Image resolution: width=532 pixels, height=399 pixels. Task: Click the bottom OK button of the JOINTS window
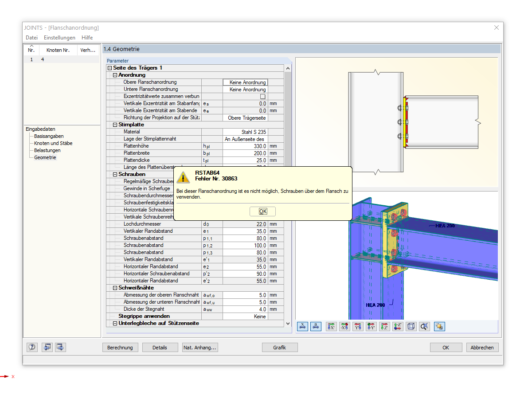(446, 348)
